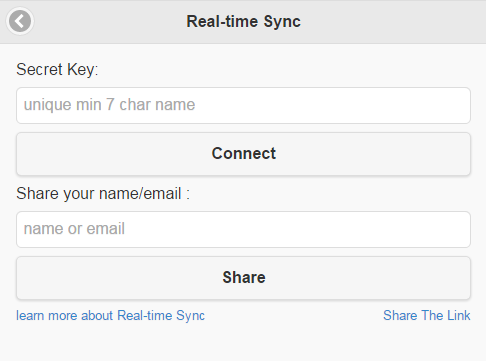Tap the left chevron in the header
Screen dimensions: 486x361
20,21
